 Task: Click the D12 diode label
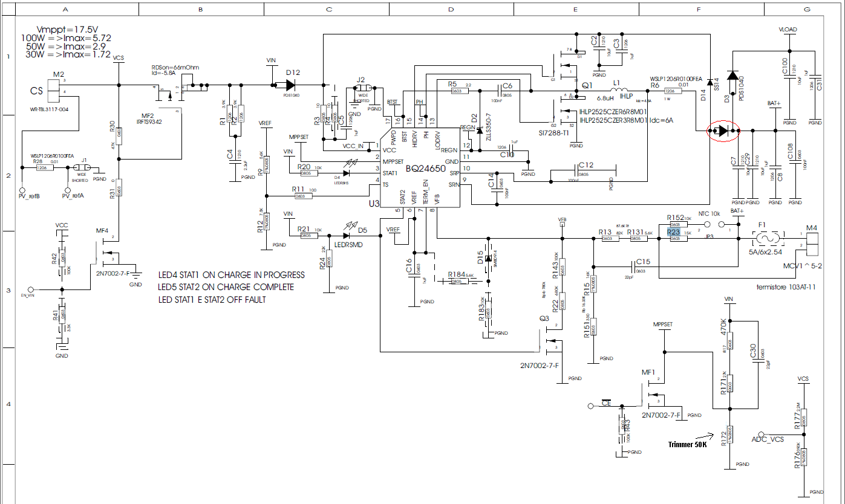tap(293, 72)
